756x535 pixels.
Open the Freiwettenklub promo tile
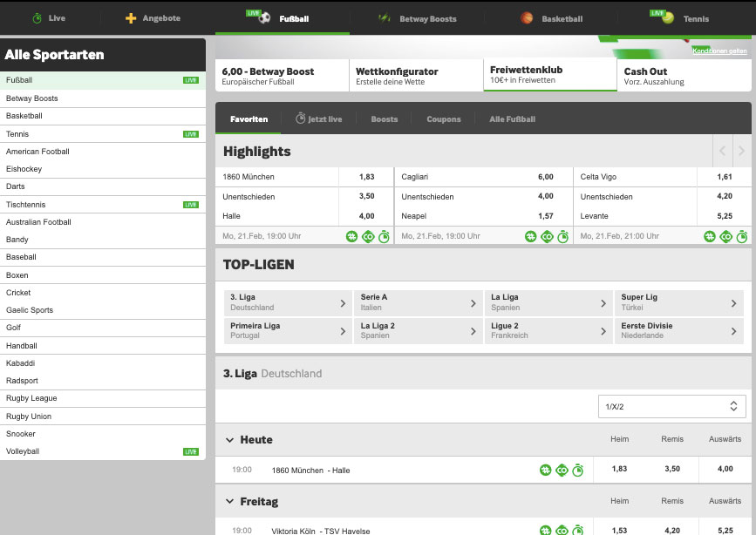(550, 75)
